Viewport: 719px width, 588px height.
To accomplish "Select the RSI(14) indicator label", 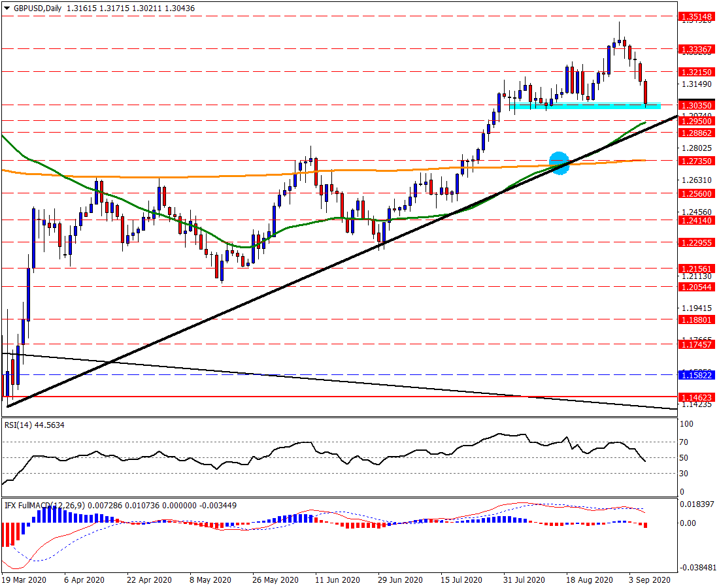I will [x=35, y=425].
